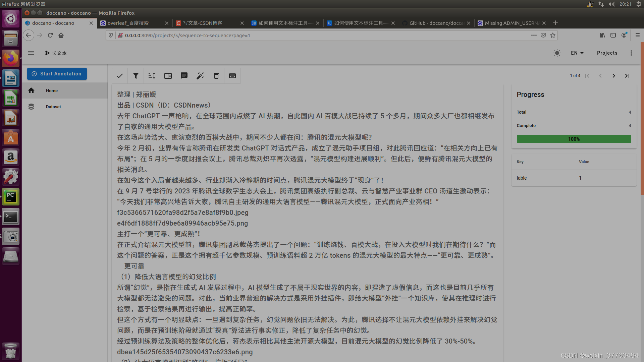Click the page scrollbar
The height and width of the screenshot is (362, 644).
(642, 119)
